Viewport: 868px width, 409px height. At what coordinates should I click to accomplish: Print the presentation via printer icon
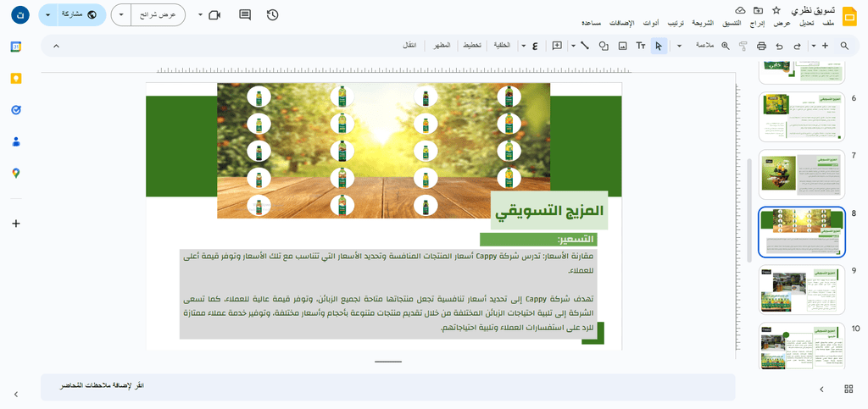761,46
